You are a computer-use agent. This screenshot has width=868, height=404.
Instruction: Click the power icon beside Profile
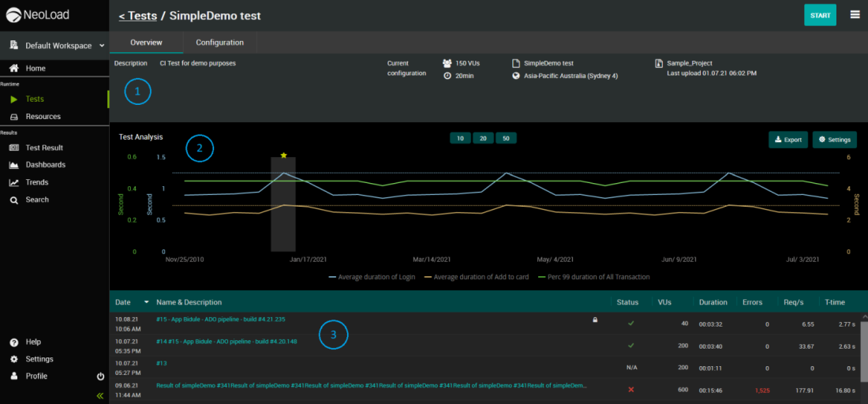point(100,376)
